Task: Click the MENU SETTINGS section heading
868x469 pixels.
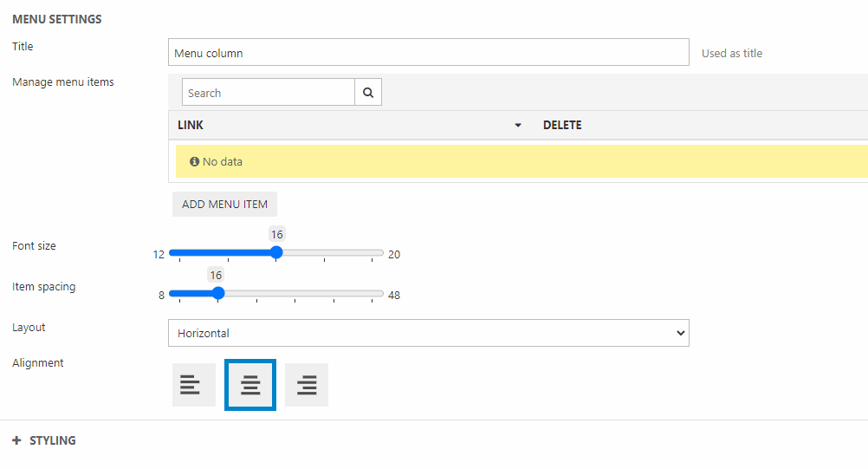Action: pyautogui.click(x=56, y=19)
